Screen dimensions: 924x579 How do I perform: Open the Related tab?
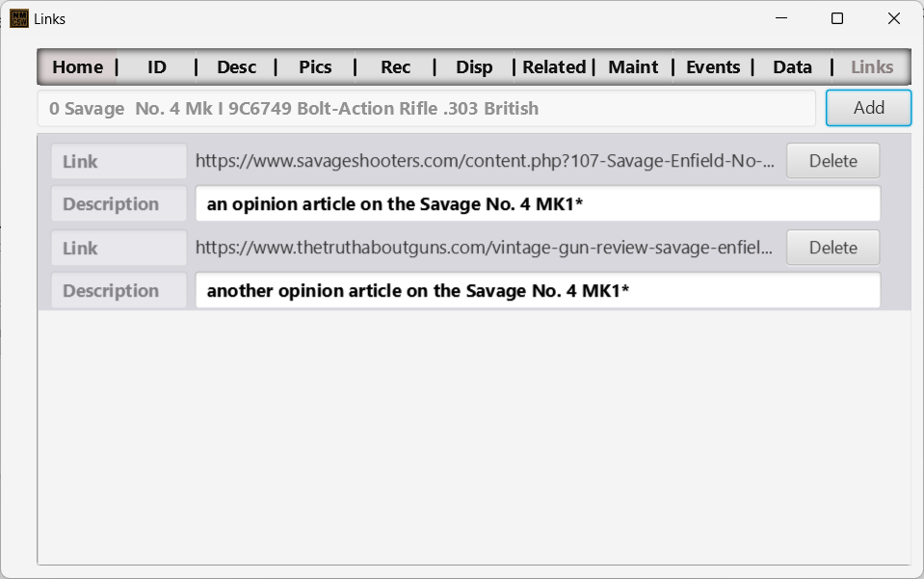tap(555, 67)
